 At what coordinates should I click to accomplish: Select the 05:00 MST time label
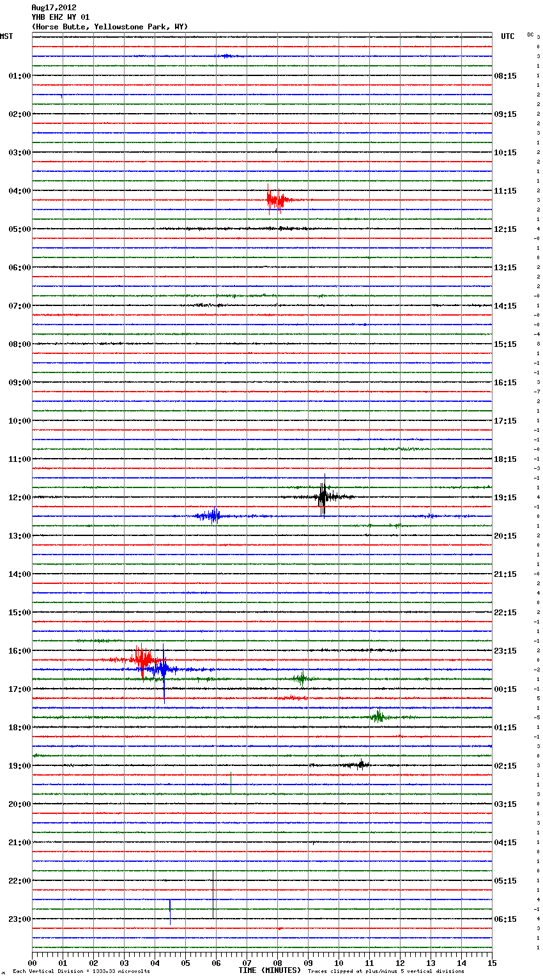[20, 229]
